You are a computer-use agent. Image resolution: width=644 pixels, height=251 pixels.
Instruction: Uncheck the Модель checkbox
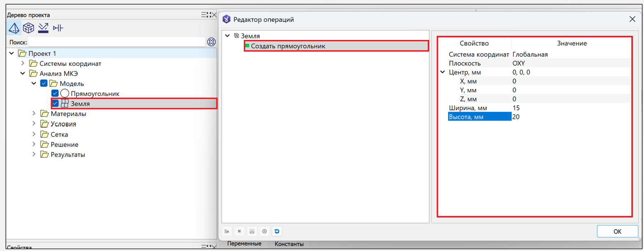44,84
